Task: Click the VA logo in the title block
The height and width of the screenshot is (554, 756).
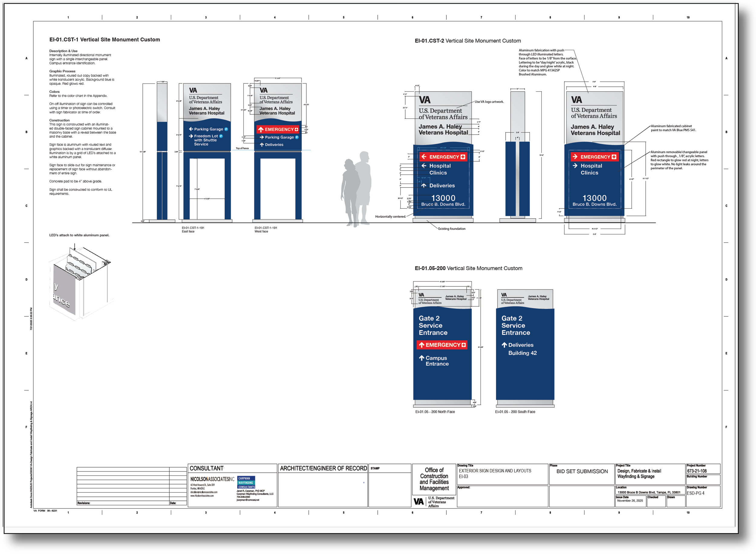Action: point(419,502)
